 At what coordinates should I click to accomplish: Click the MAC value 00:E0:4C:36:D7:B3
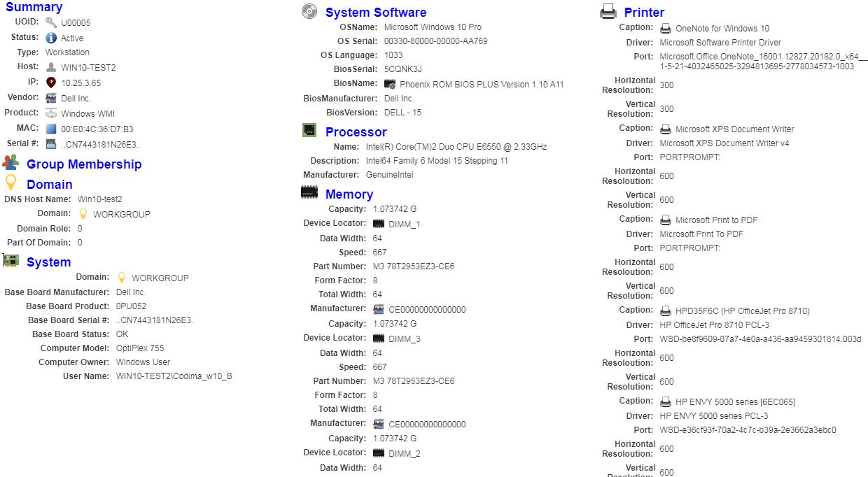click(97, 129)
